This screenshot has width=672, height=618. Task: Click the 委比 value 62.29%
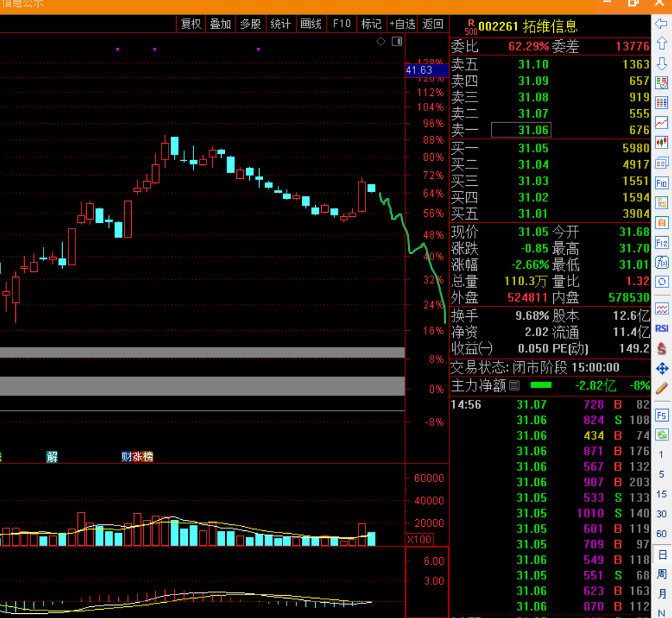coord(528,46)
